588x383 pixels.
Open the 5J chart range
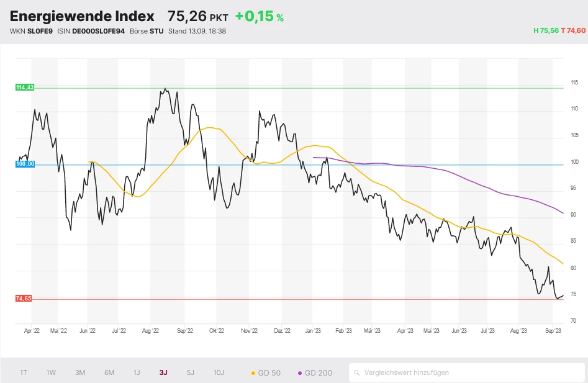click(191, 372)
